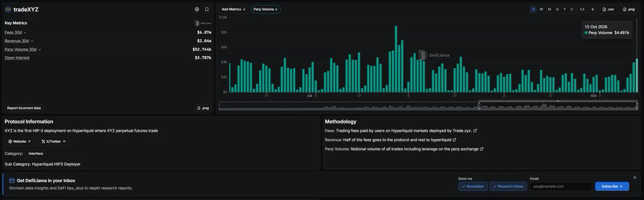Image resolution: width=644 pixels, height=200 pixels.
Task: Click the Subscribe button
Action: click(x=612, y=187)
